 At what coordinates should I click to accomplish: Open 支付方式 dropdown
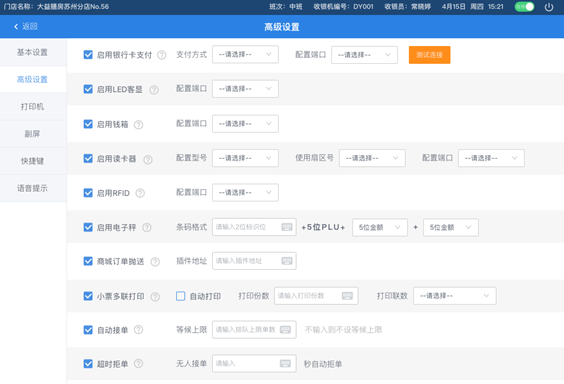245,54
